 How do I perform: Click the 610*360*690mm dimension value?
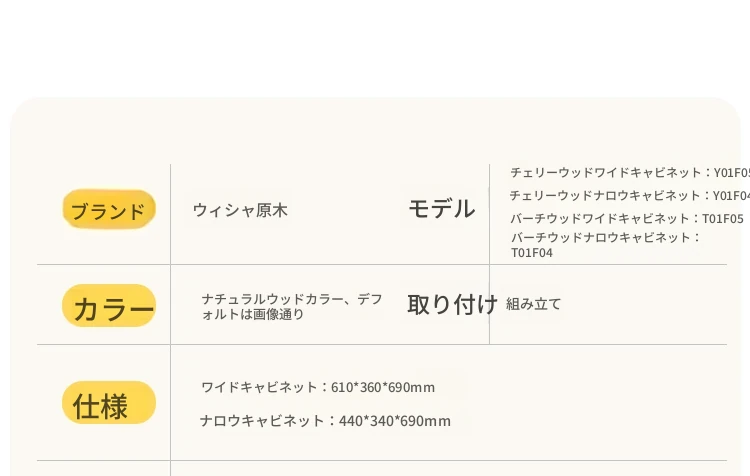tap(383, 387)
